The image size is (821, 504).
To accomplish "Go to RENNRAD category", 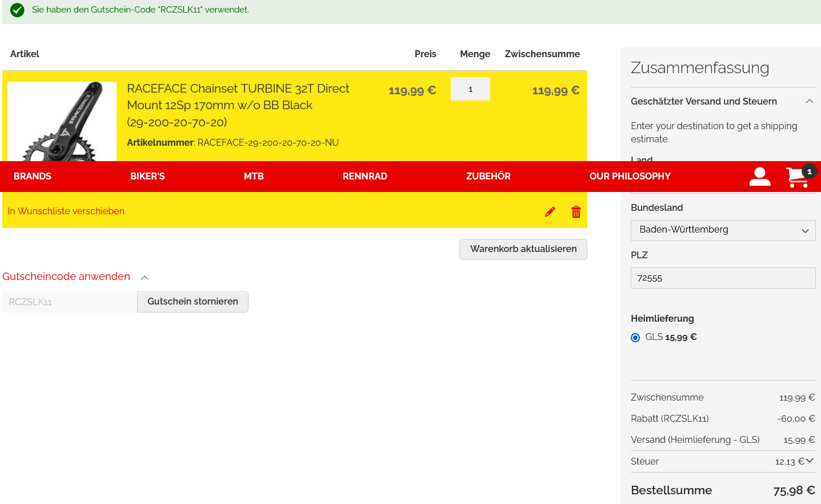I will point(365,177).
